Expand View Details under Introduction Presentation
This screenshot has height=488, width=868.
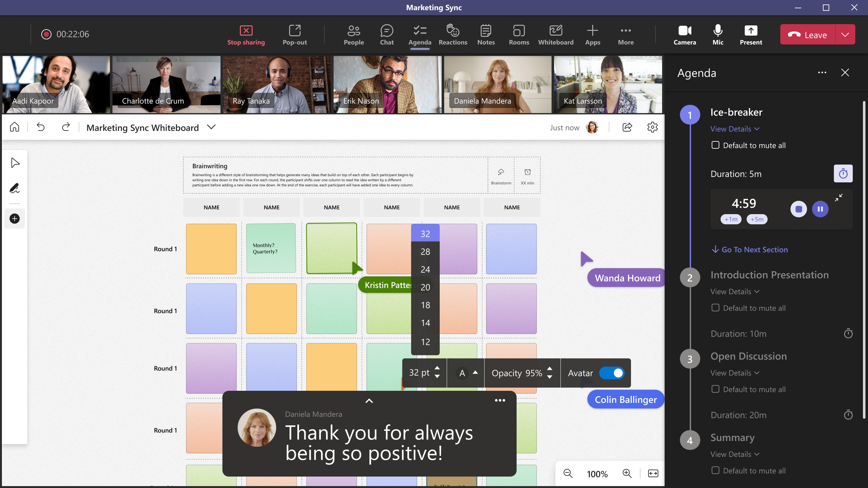pos(735,292)
